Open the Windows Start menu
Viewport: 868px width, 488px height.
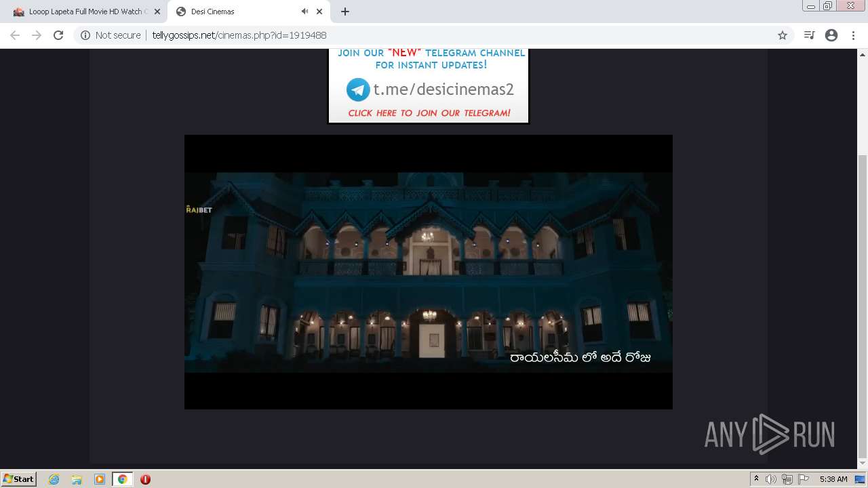pyautogui.click(x=18, y=479)
